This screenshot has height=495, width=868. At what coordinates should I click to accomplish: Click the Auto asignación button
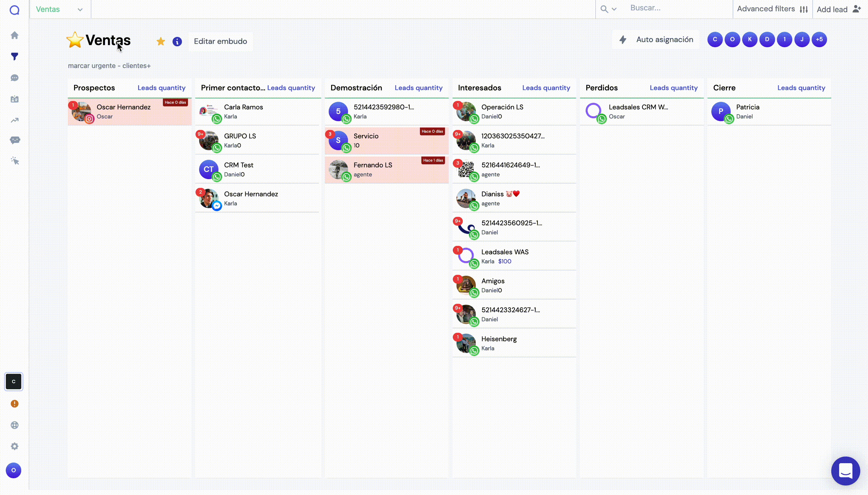[x=656, y=40]
